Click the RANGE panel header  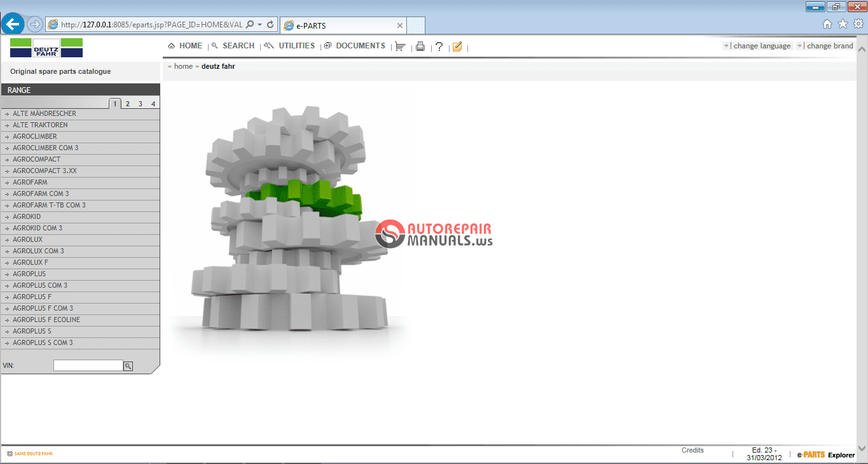[x=80, y=90]
